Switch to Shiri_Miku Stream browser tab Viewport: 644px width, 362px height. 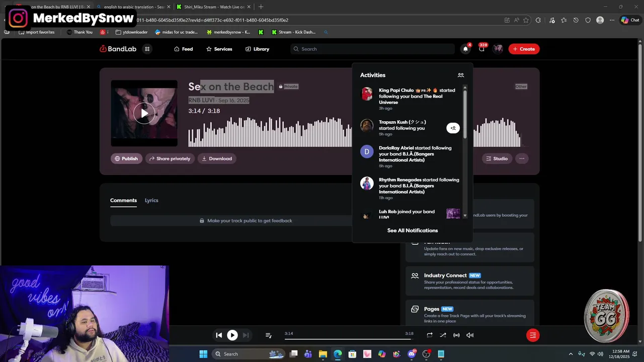pyautogui.click(x=214, y=7)
